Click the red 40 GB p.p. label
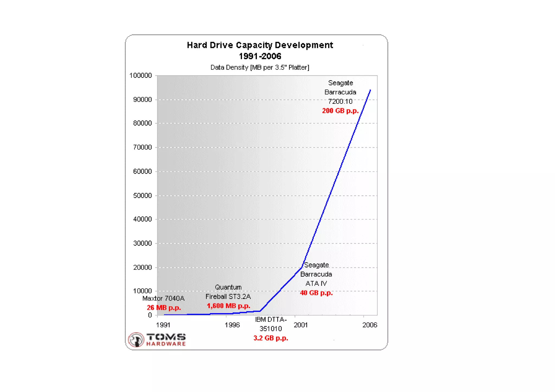Screen dimensions: 555x392 click(x=316, y=293)
